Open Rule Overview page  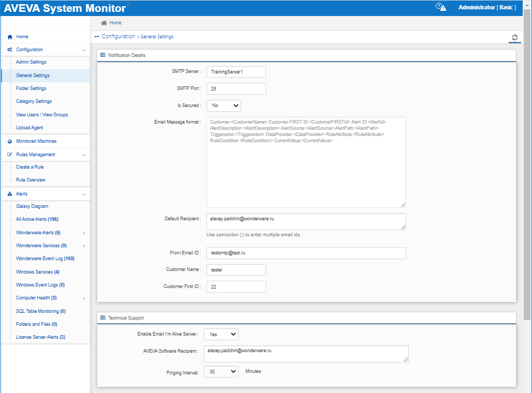(31, 180)
